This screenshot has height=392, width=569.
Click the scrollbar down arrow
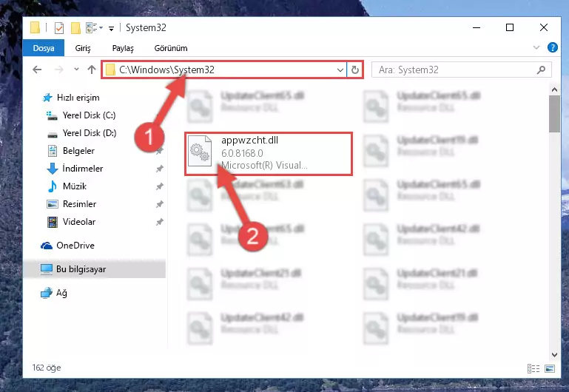[x=554, y=355]
